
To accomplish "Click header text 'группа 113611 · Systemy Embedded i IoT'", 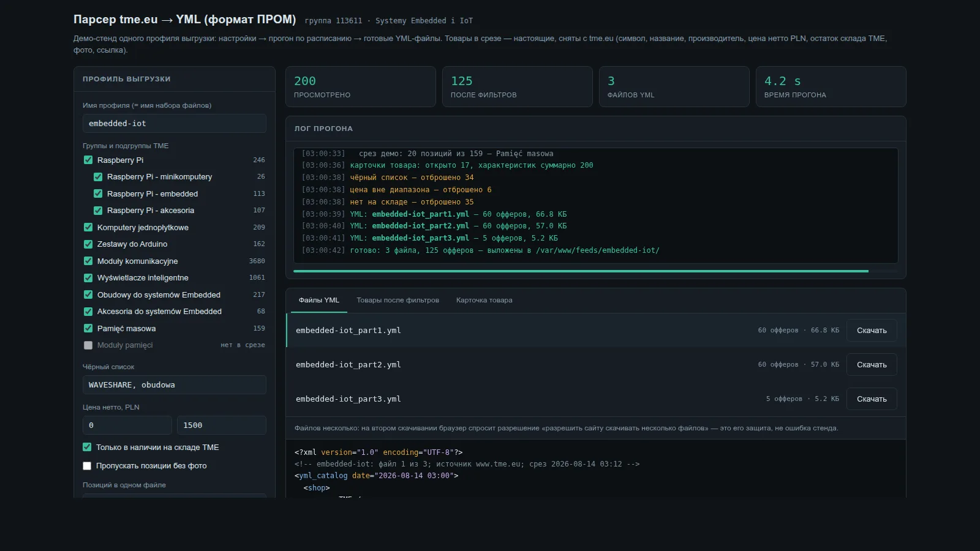I will (x=389, y=21).
